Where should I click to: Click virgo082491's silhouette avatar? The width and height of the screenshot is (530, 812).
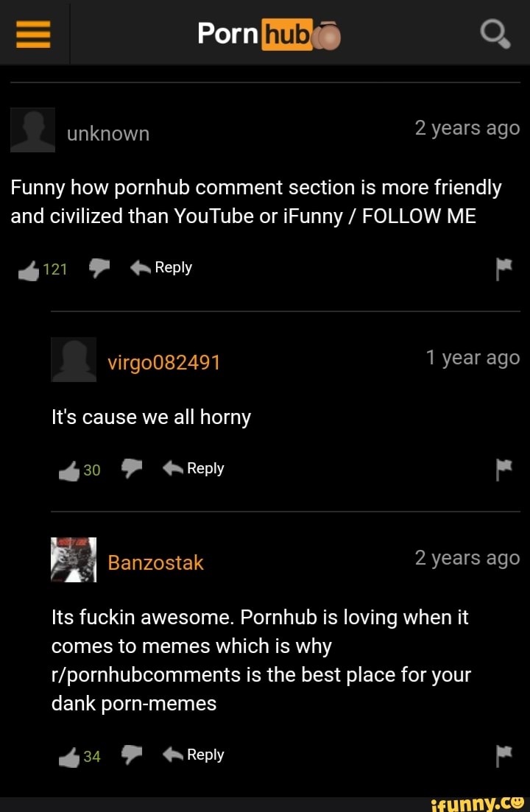click(x=74, y=359)
